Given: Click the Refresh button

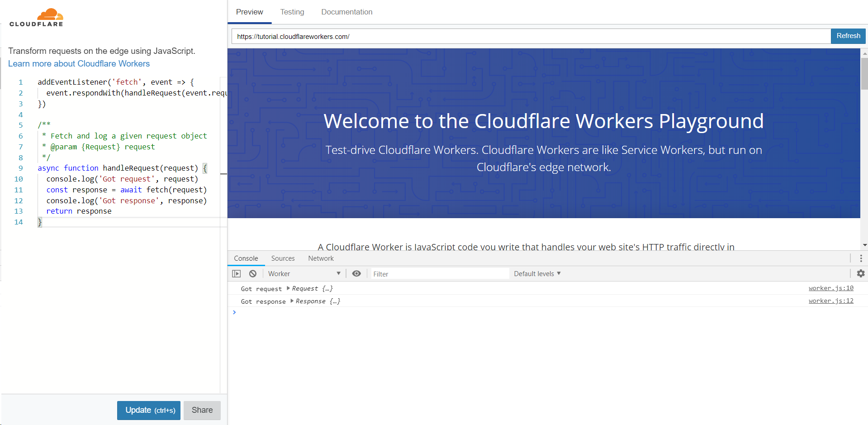Looking at the screenshot, I should [848, 36].
